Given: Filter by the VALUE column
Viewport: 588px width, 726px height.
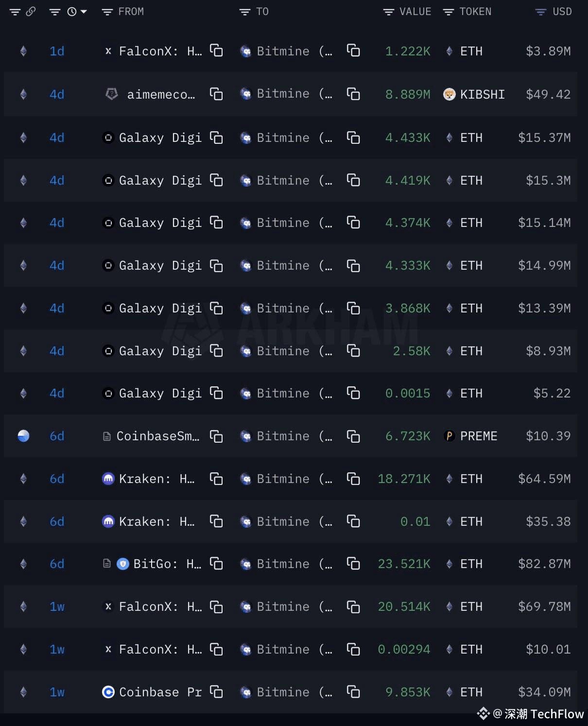Looking at the screenshot, I should click(388, 12).
